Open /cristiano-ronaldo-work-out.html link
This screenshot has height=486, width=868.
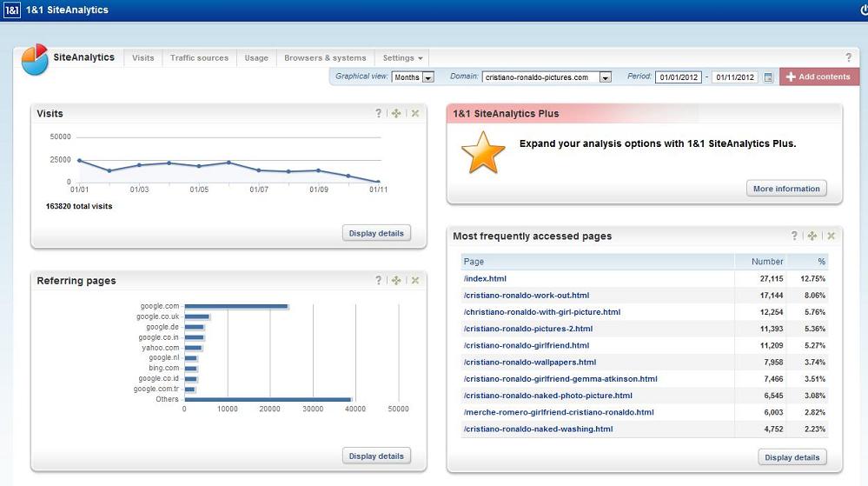[x=527, y=296]
